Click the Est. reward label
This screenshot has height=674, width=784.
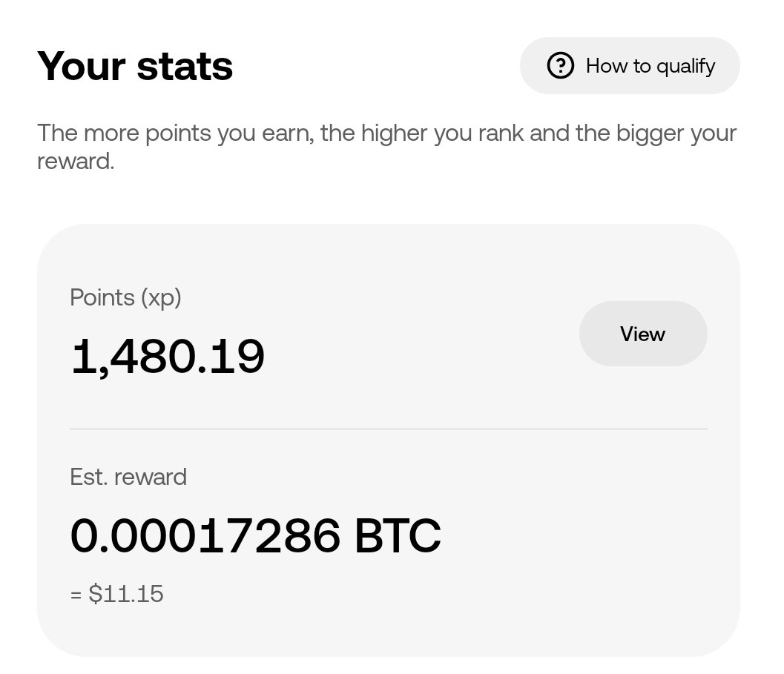point(128,477)
